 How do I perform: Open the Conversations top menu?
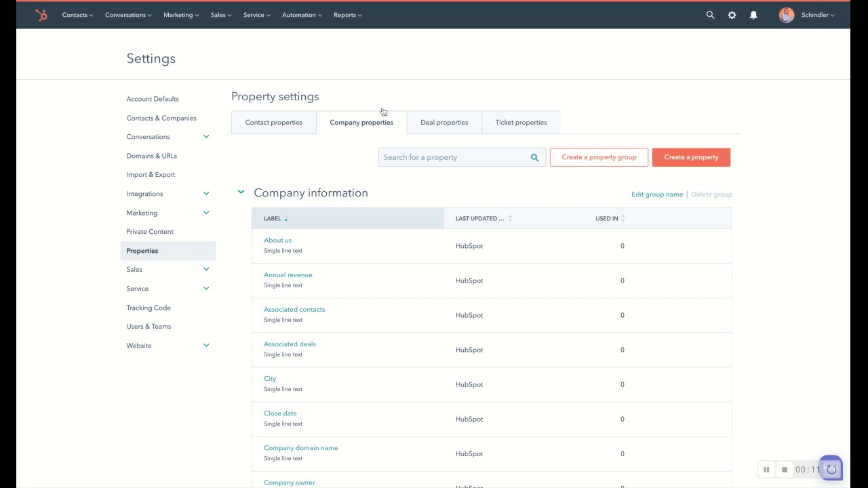(128, 15)
